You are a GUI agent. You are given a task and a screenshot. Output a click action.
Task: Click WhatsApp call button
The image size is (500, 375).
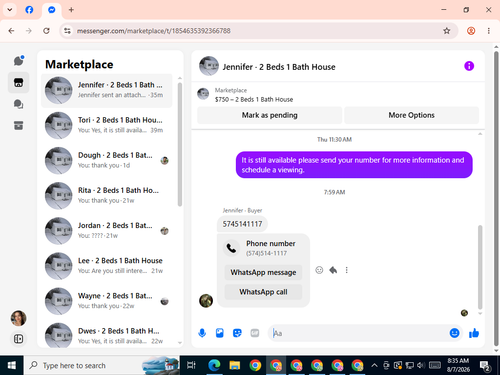263,292
